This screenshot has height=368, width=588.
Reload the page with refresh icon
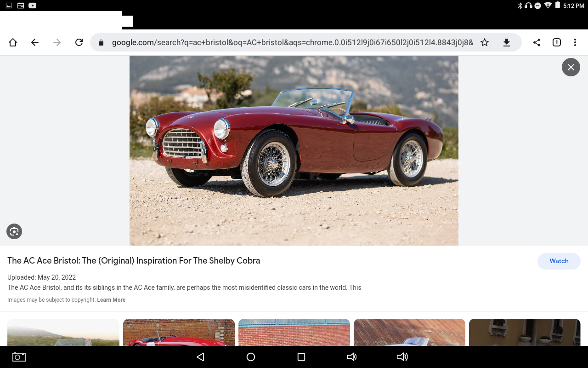79,42
